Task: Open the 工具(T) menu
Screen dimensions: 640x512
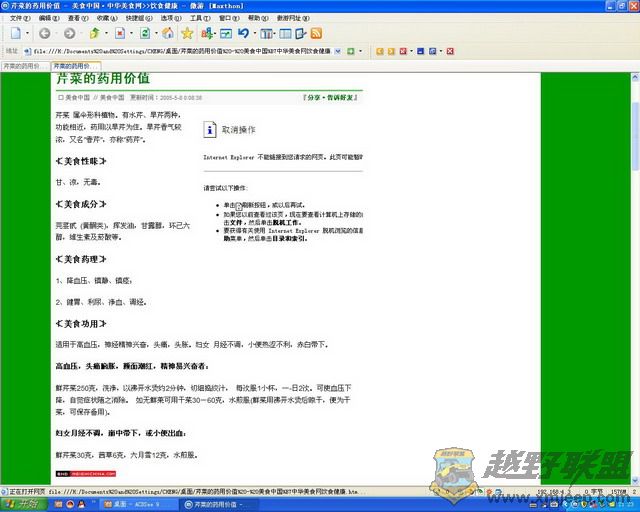Action: click(199, 18)
